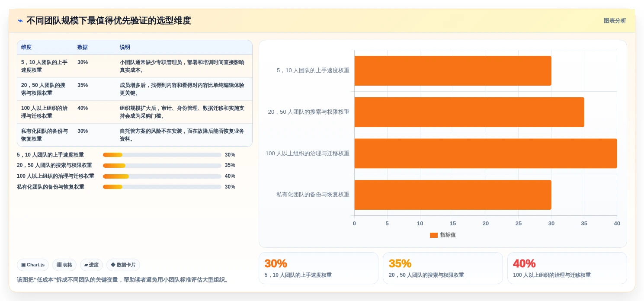This screenshot has width=644, height=301.
Task: Click description starting 组织规模扩大后
Action: point(182,112)
